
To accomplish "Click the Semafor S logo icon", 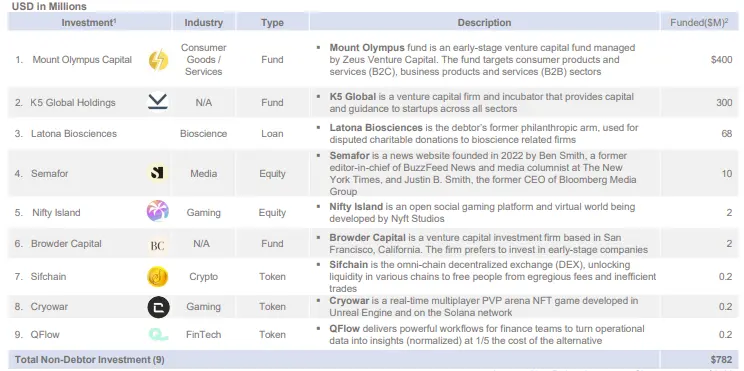I will tap(158, 173).
